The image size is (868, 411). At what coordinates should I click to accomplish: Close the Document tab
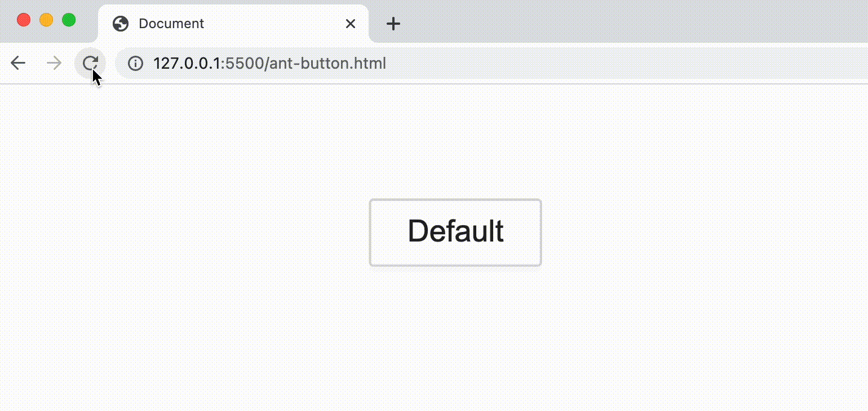point(351,24)
